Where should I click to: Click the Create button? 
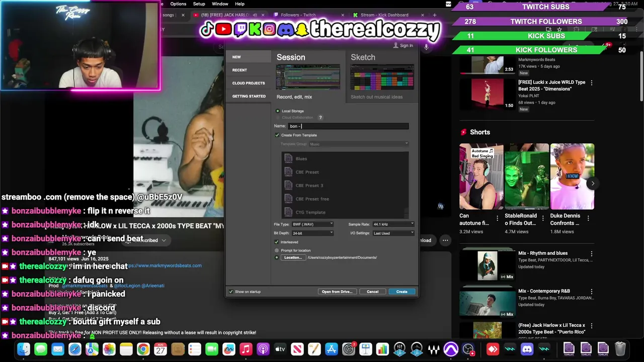coord(401,292)
